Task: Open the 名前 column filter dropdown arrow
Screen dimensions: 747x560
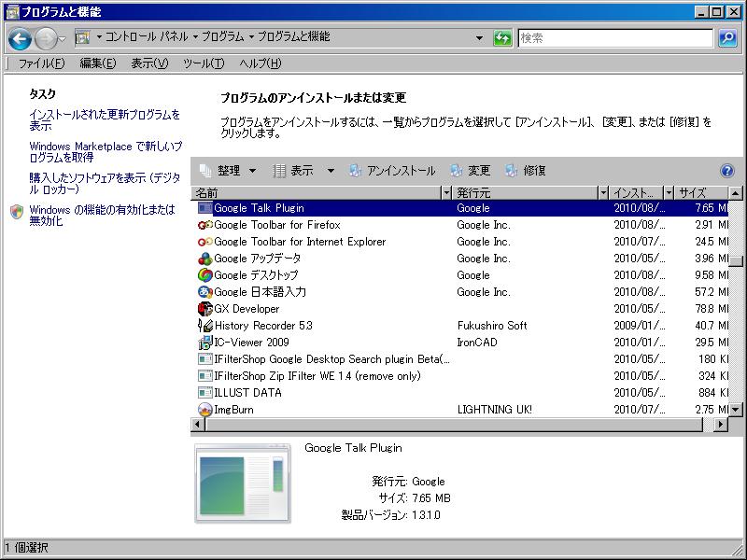Action: click(x=446, y=193)
